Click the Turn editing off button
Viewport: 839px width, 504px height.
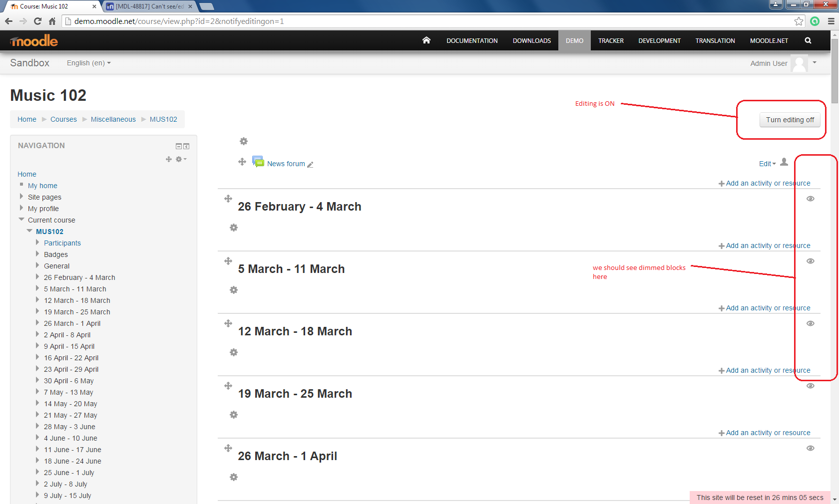790,120
